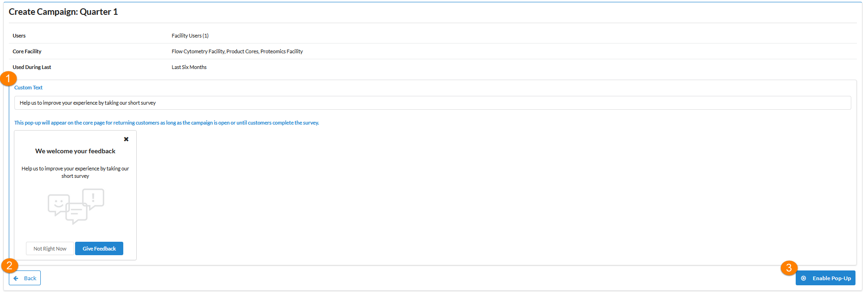
Task: Click the smiley face speech bubble icon
Action: (58, 204)
